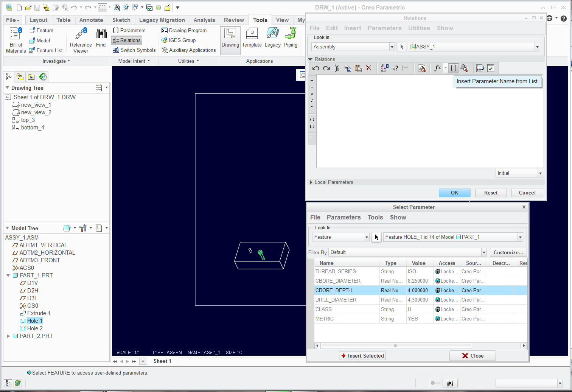Open the Show menu in Select Parameter dialog
The height and width of the screenshot is (392, 572).
coord(398,218)
